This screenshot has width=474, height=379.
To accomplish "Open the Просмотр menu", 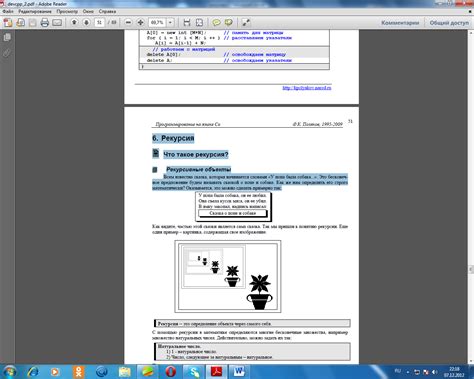I will click(67, 11).
